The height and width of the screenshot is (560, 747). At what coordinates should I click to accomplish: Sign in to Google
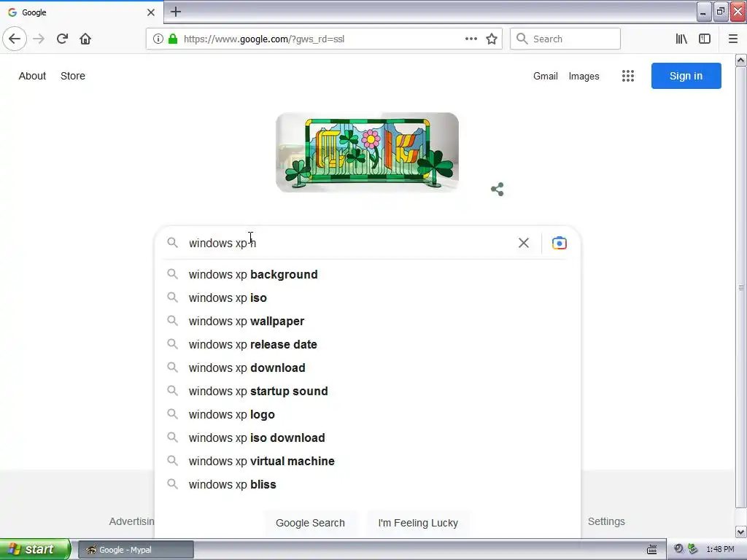(x=686, y=76)
